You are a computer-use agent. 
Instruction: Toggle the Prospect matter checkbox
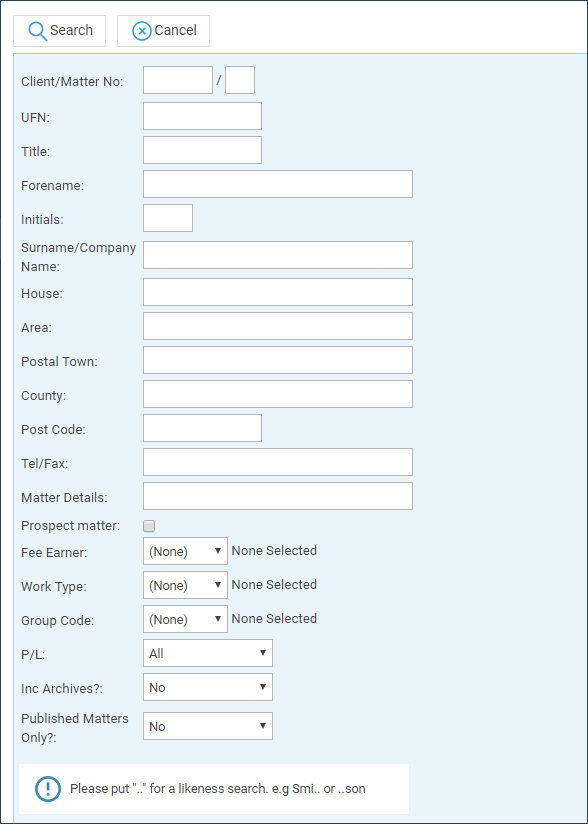coord(149,526)
